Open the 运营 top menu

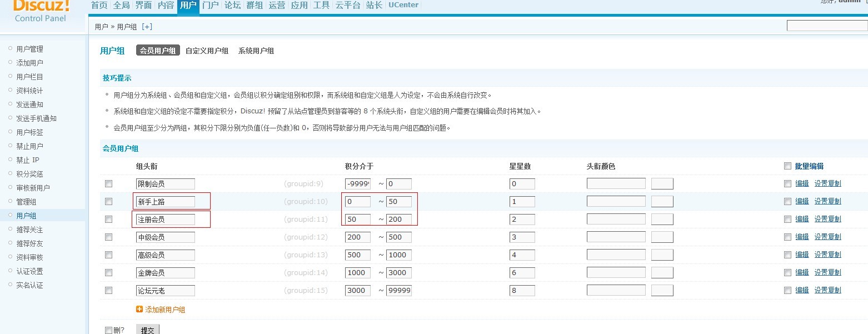point(277,6)
